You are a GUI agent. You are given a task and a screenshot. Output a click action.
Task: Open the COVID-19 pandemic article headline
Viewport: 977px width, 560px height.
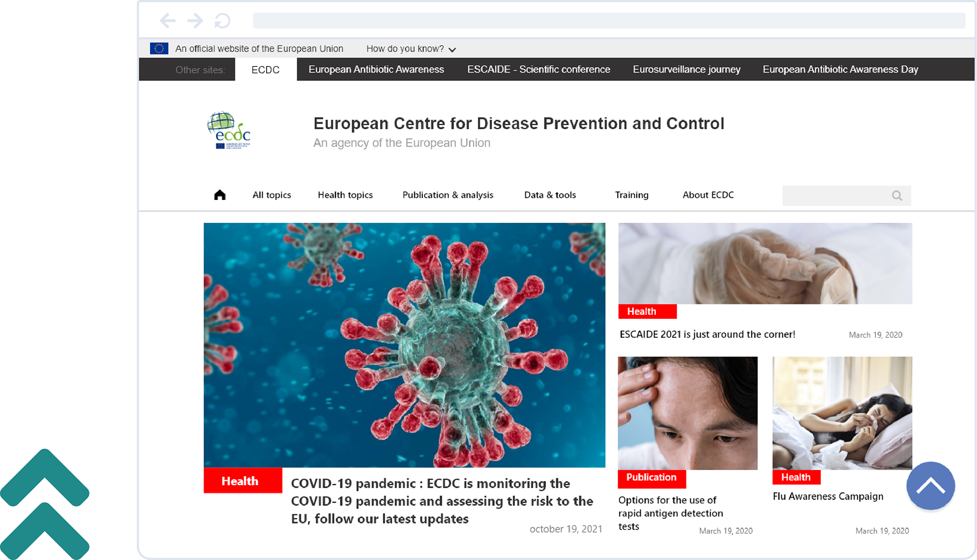(442, 501)
